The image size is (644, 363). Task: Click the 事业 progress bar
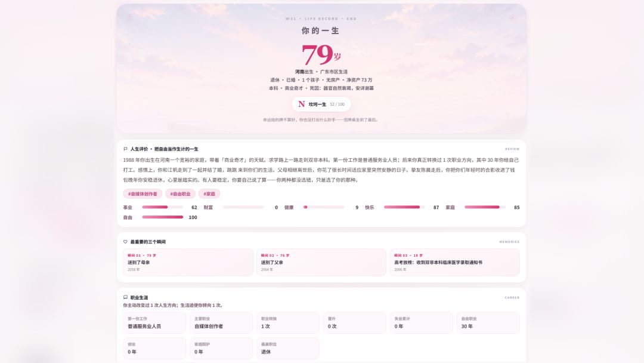(163, 207)
